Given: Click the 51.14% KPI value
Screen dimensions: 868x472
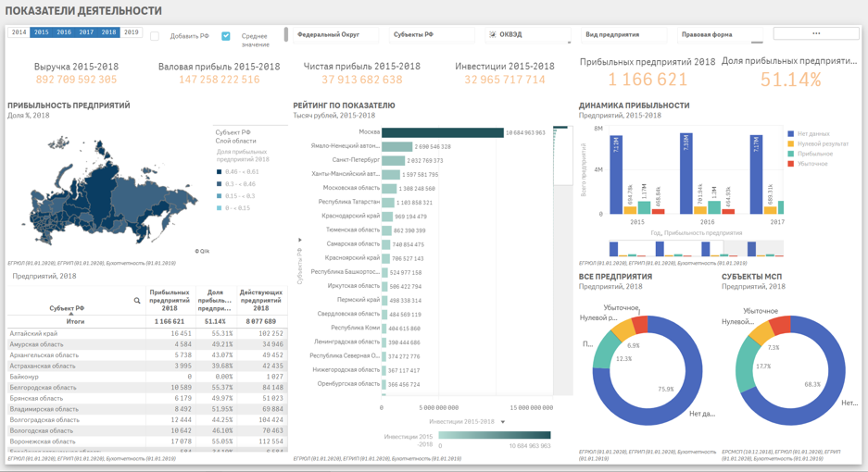Looking at the screenshot, I should pos(790,80).
